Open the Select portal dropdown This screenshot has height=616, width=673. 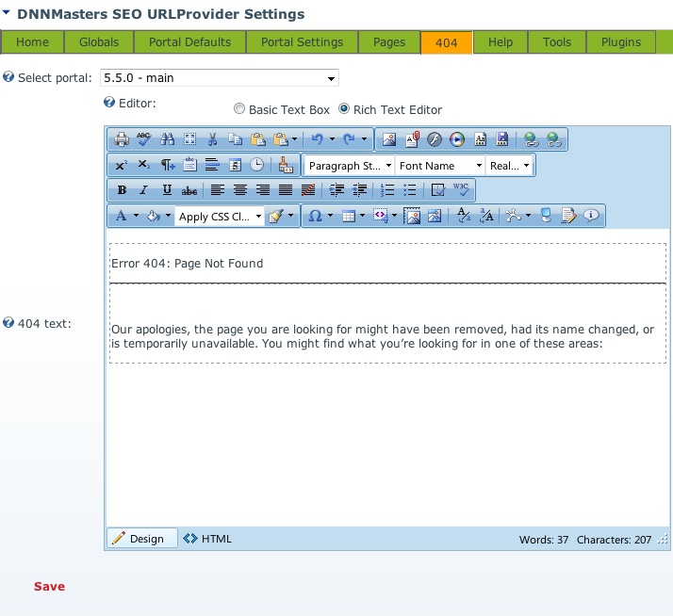click(220, 78)
